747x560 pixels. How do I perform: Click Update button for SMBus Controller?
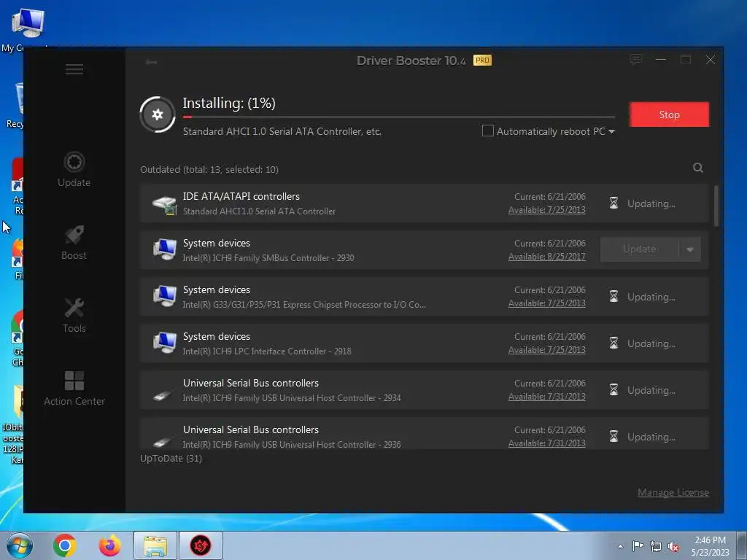[x=639, y=249]
